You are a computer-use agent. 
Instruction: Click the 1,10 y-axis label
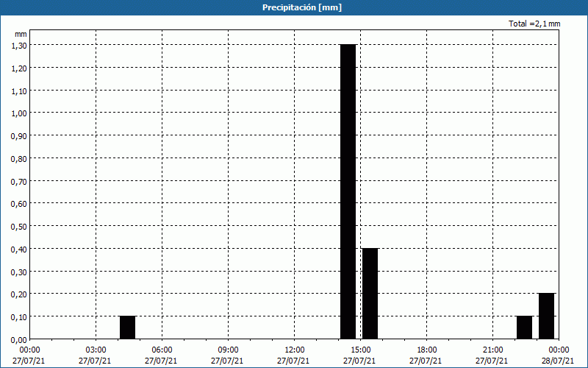tap(19, 91)
